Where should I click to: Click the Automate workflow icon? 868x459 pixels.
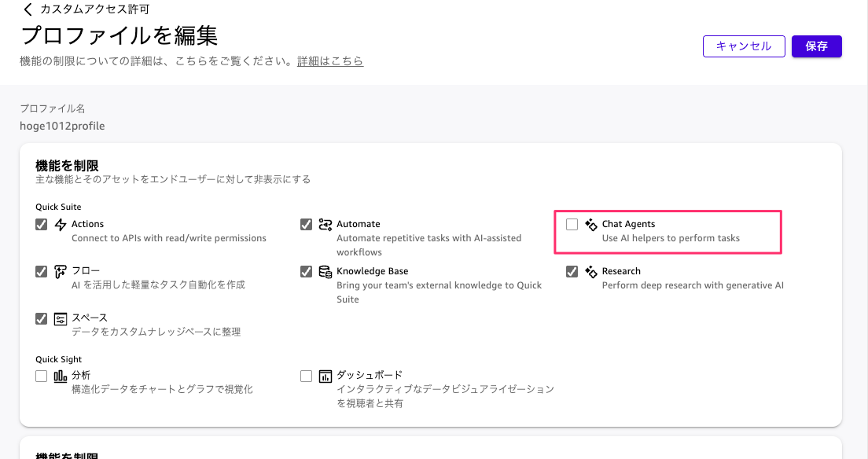325,225
